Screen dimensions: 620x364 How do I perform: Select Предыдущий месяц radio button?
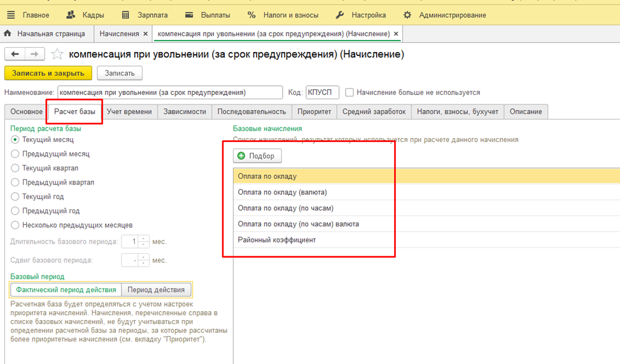pyautogui.click(x=15, y=154)
